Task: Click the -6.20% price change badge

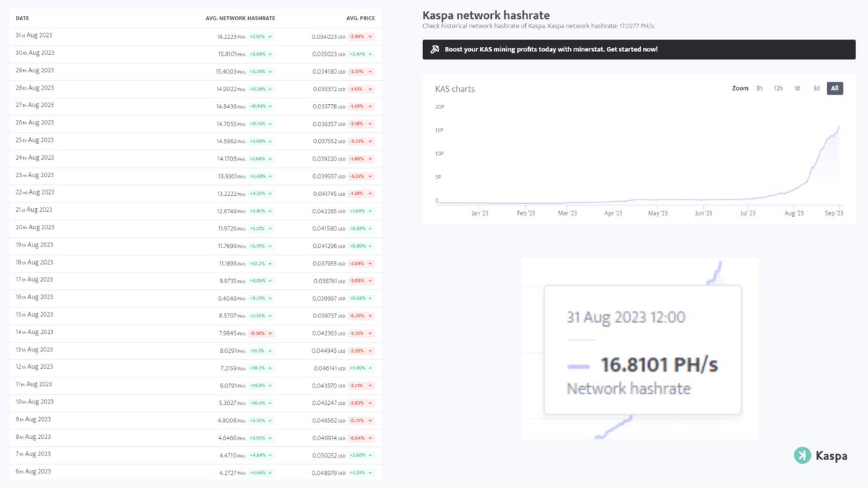Action: pos(362,316)
